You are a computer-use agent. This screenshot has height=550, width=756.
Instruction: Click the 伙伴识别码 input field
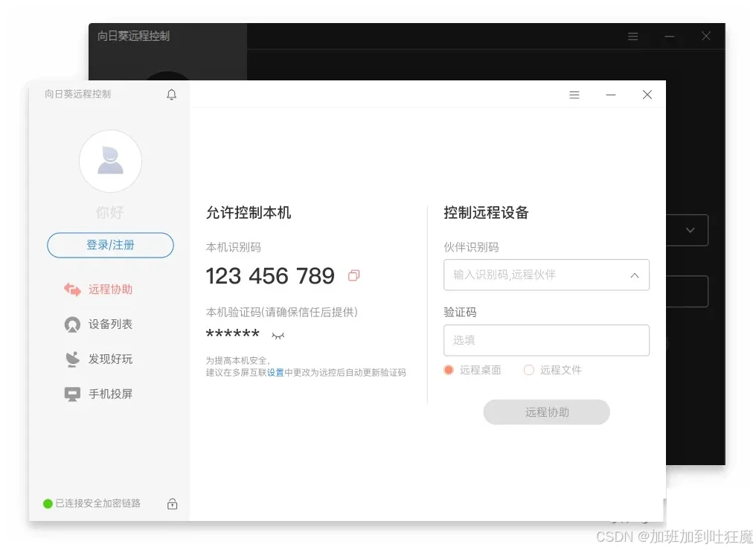(546, 275)
